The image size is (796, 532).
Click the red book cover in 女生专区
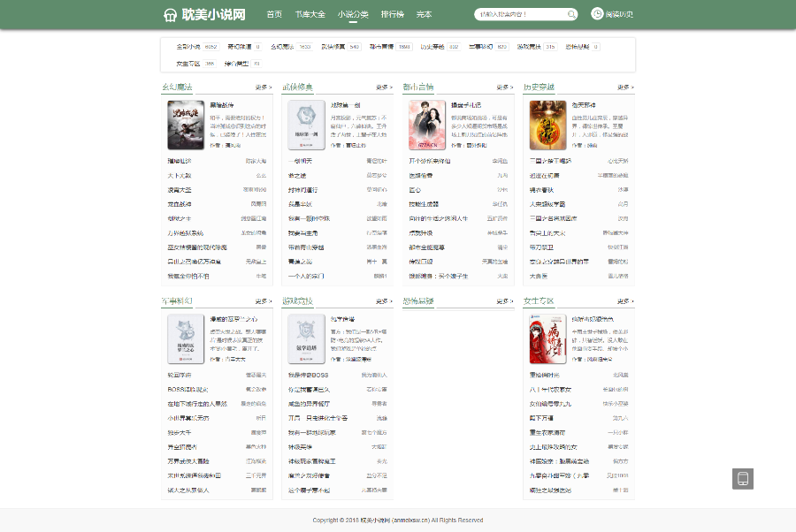tap(547, 340)
